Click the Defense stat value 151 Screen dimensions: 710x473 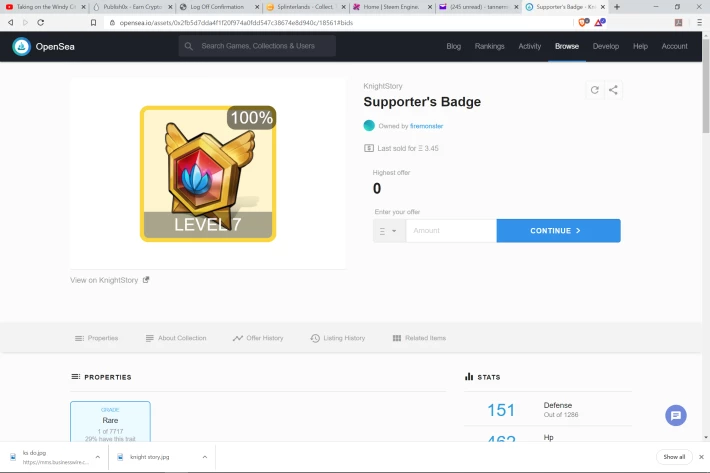pos(501,410)
